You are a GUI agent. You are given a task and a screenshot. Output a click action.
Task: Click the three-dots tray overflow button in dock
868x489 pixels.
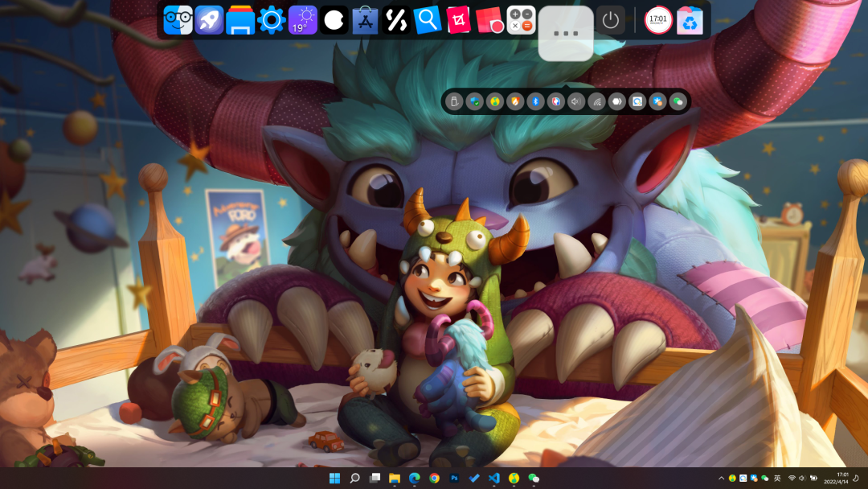point(566,33)
